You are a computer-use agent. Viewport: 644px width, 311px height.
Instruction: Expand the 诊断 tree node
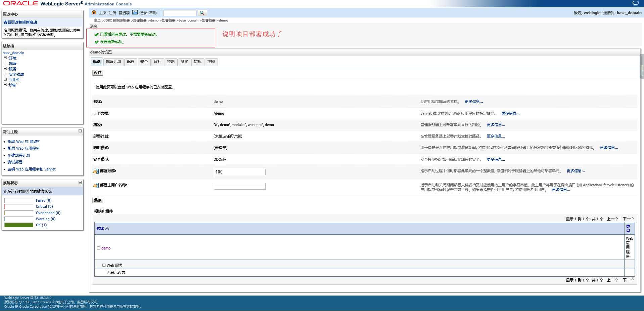(5, 85)
